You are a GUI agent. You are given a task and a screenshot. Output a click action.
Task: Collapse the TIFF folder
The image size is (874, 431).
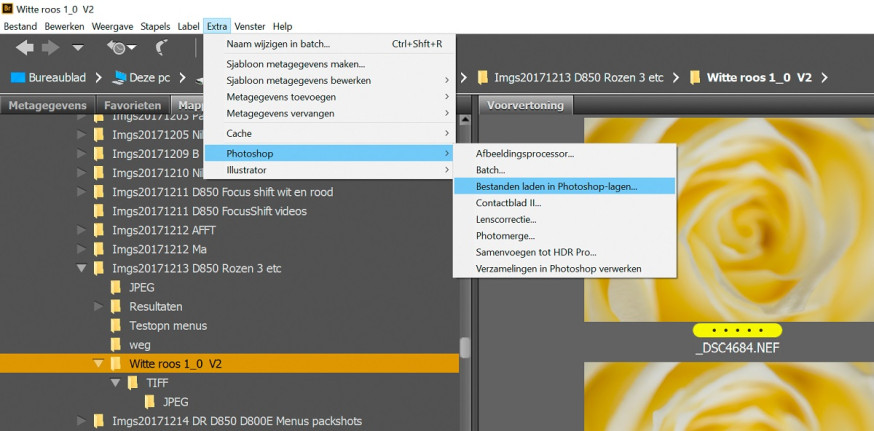(x=115, y=383)
